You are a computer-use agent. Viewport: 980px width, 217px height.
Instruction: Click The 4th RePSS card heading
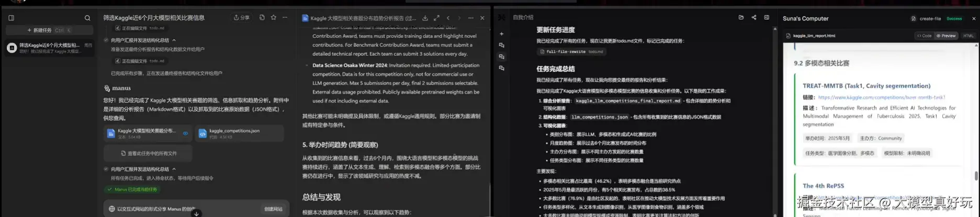(823, 186)
